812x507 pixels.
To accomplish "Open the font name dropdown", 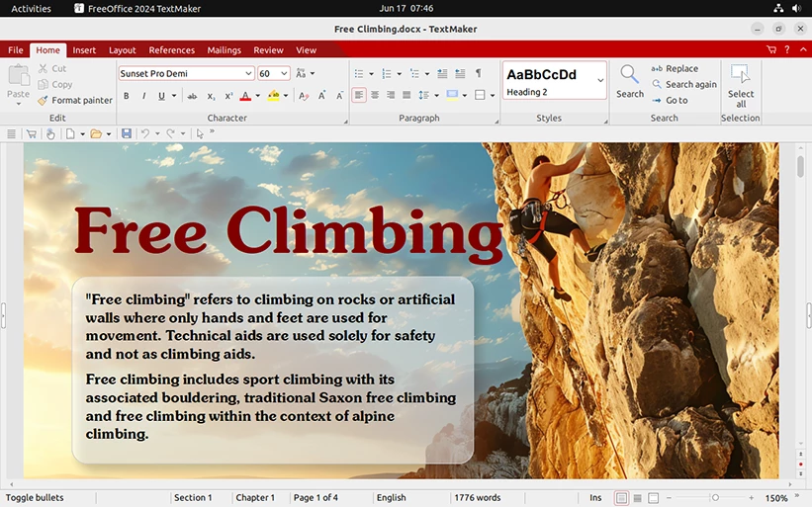I will [x=248, y=73].
